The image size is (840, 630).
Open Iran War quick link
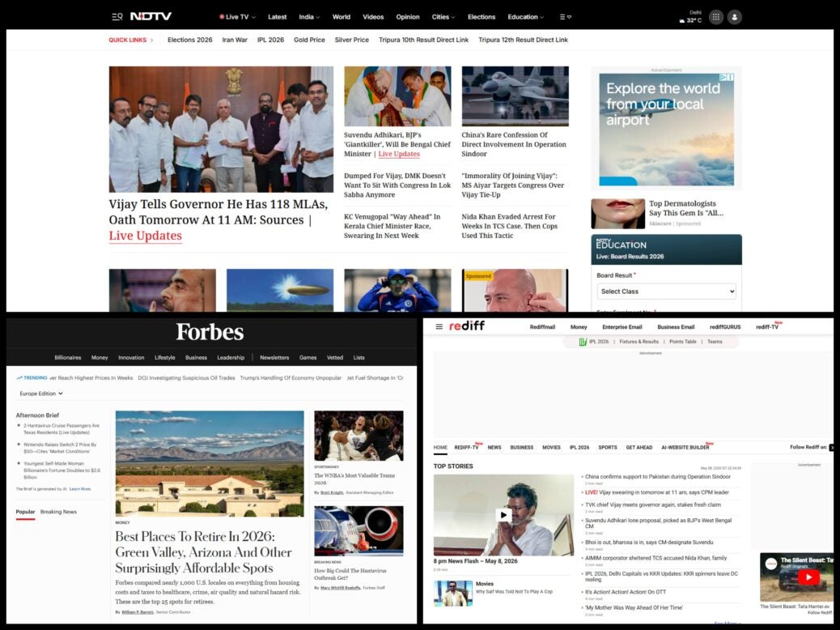235,40
